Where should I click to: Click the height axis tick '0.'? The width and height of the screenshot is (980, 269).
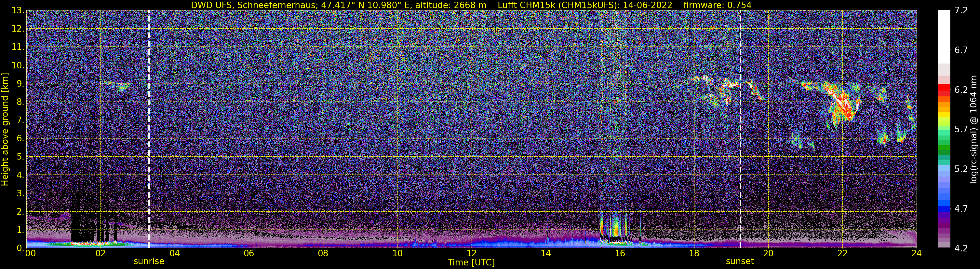coord(20,248)
